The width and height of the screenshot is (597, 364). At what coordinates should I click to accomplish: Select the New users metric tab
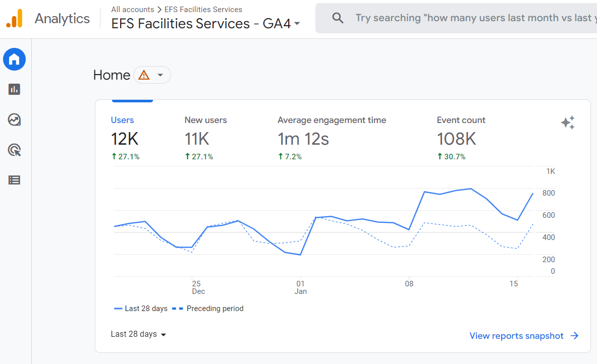point(205,139)
